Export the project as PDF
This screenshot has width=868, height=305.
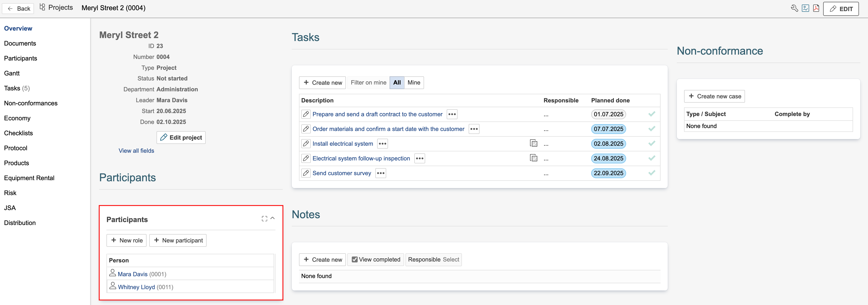[816, 8]
